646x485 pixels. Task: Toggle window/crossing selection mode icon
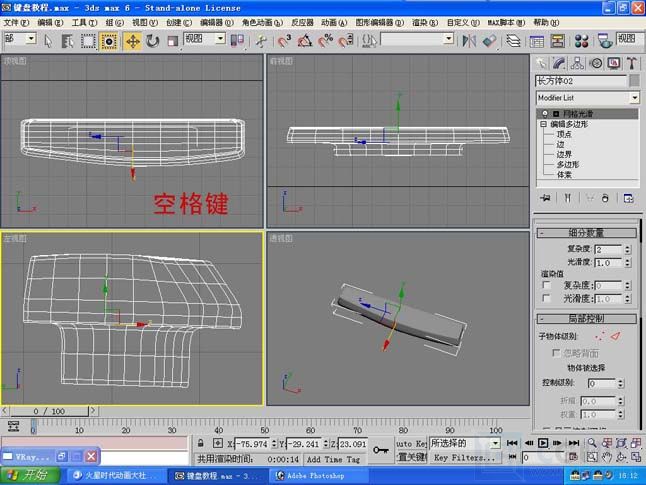[109, 41]
